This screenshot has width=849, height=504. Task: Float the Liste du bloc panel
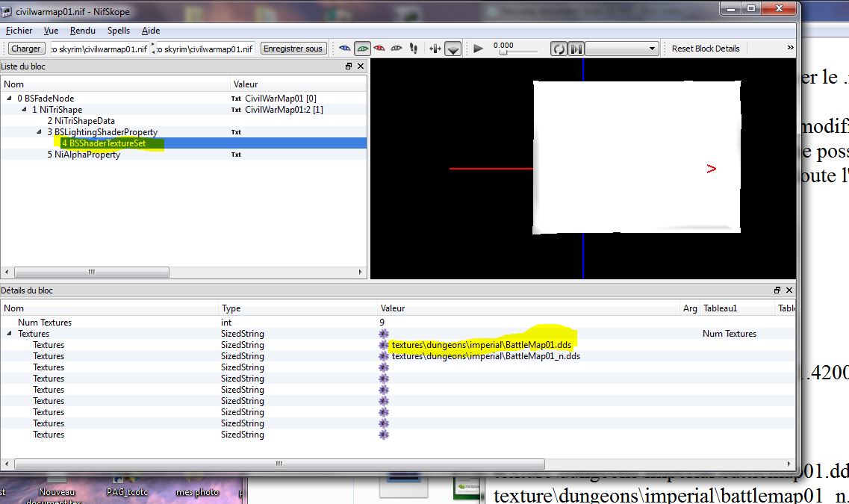(x=349, y=66)
